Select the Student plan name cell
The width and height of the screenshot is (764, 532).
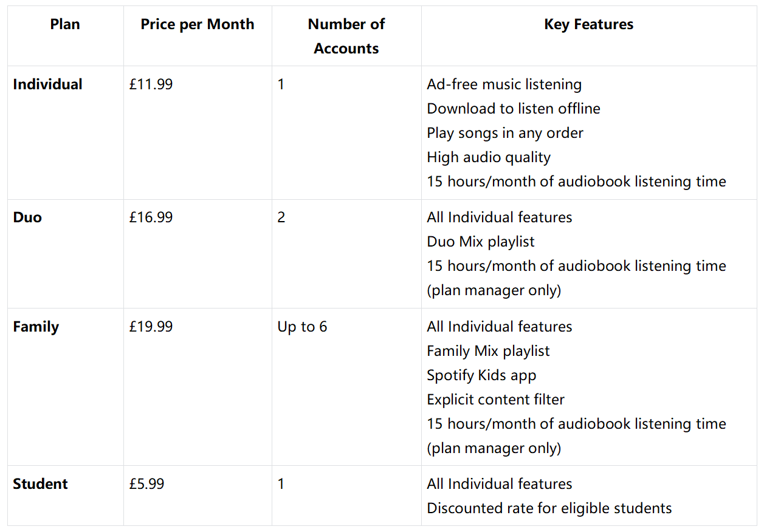(x=41, y=484)
